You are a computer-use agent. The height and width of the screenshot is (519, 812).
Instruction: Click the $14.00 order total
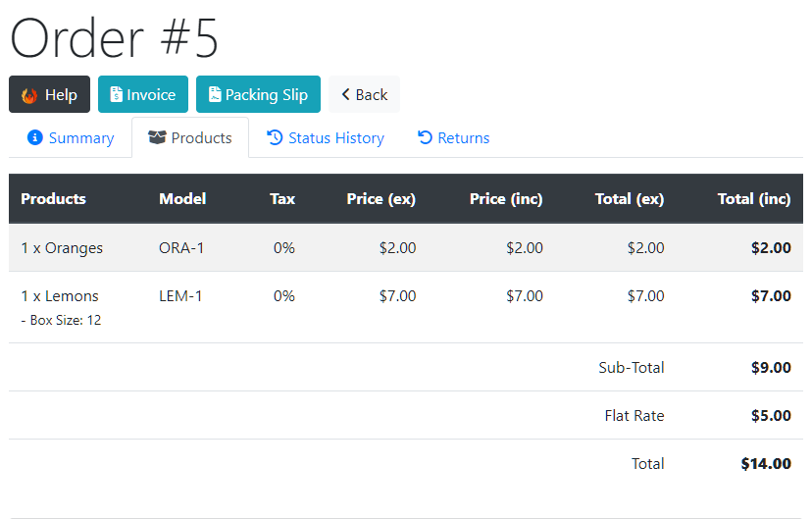[766, 464]
